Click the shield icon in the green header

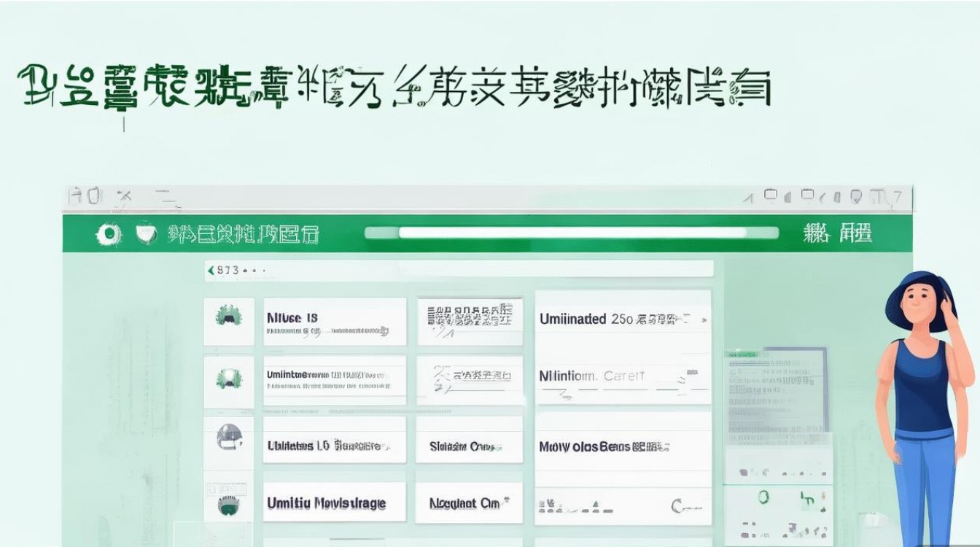point(146,233)
